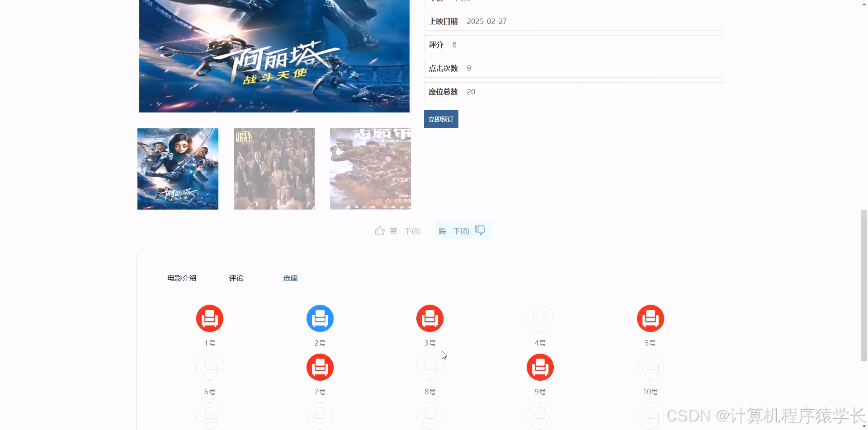The image size is (868, 430).
Task: Click the Alita poster thumbnail
Action: point(177,168)
